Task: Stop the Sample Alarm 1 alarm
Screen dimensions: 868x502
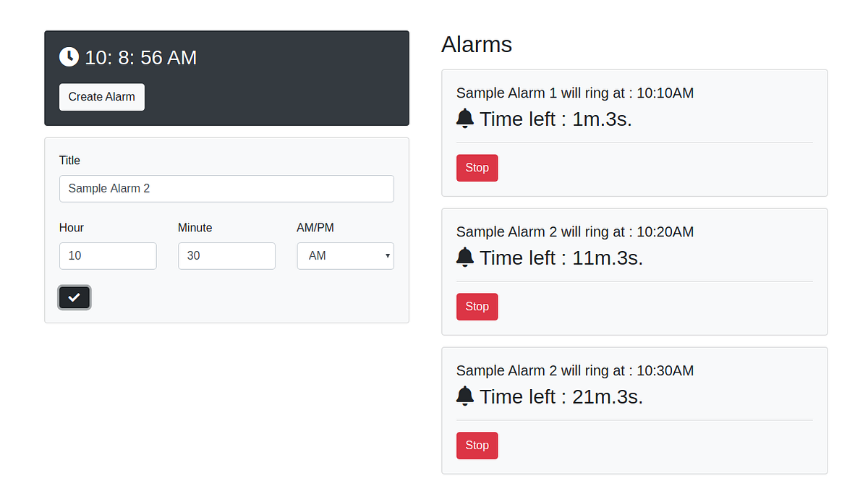Action: click(477, 167)
